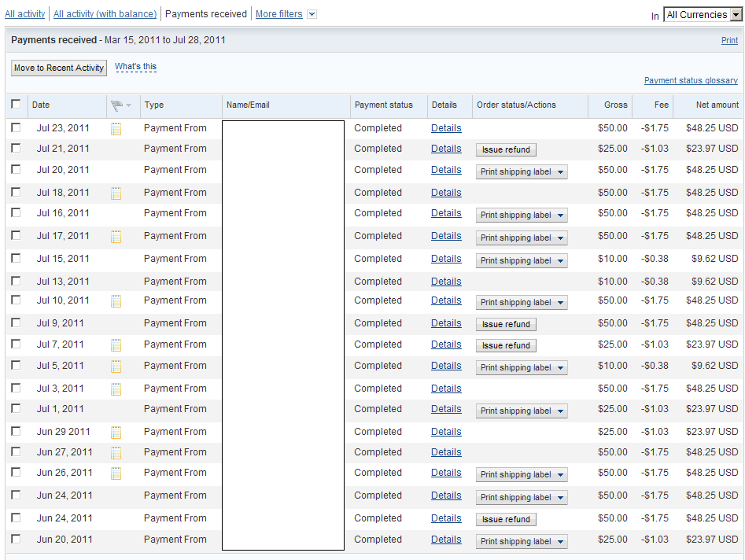The width and height of the screenshot is (745, 560).
Task: Open the Payment status glossary link
Action: tap(691, 80)
